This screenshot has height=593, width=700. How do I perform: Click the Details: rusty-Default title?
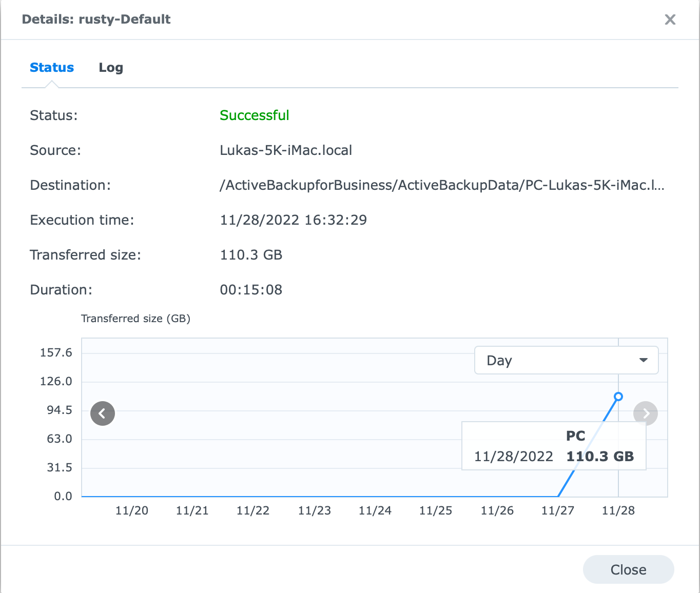point(96,19)
